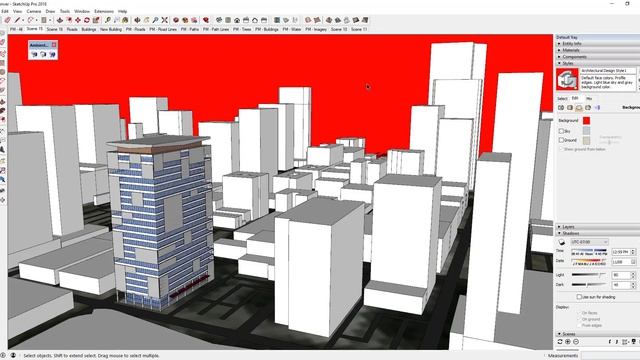
Task: Click the Sky color swatch
Action: (x=587, y=131)
